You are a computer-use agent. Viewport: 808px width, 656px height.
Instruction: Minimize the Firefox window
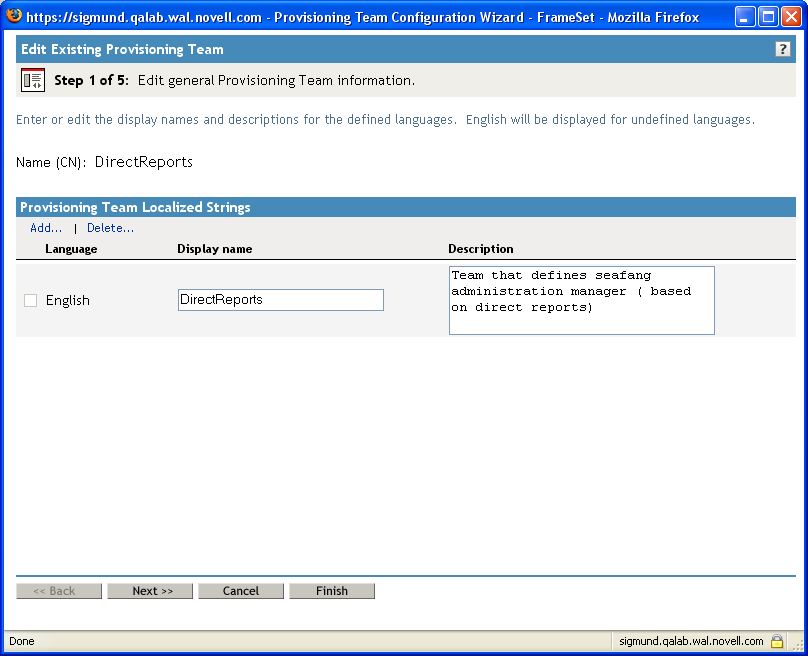pyautogui.click(x=744, y=17)
